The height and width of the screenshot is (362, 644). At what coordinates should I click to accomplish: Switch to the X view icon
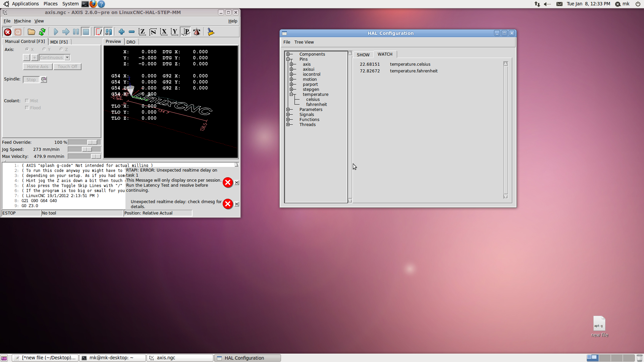coord(163,32)
